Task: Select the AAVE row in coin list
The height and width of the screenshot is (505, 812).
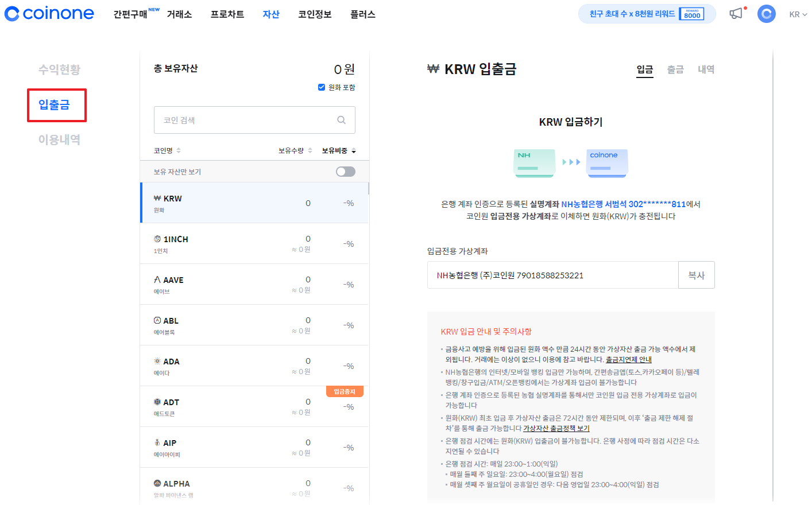Action: coord(254,284)
